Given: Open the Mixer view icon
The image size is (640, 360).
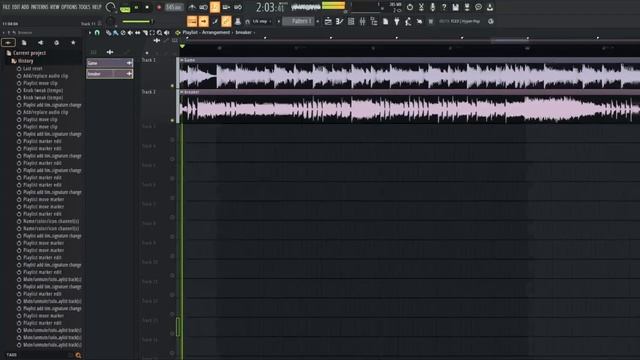Looking at the screenshot, I should click(362, 21).
